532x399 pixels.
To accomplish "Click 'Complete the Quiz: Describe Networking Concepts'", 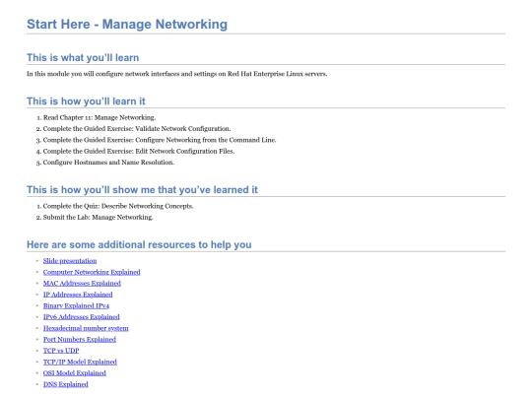I will tap(118, 206).
